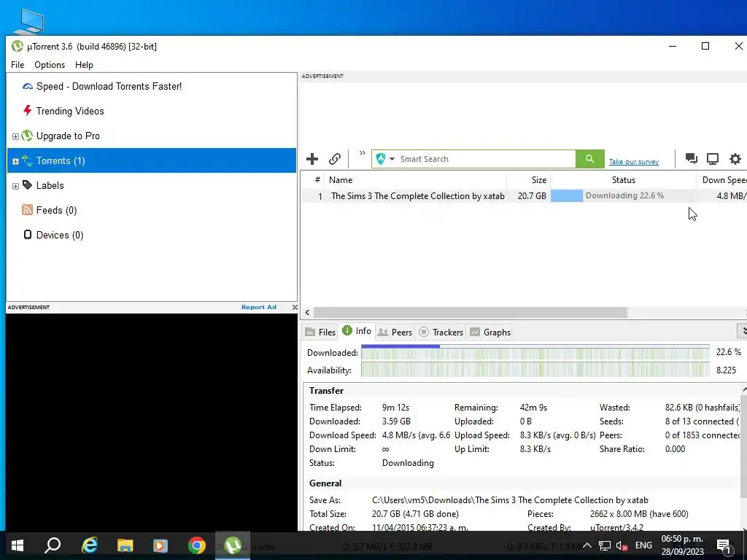The width and height of the screenshot is (747, 560).
Task: Select Feeds (0) in the sidebar
Action: [x=56, y=210]
